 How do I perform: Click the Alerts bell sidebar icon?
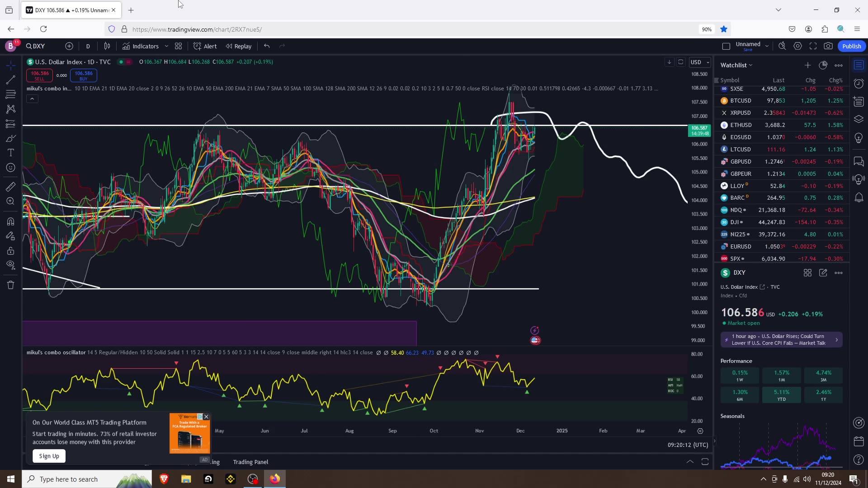click(859, 197)
